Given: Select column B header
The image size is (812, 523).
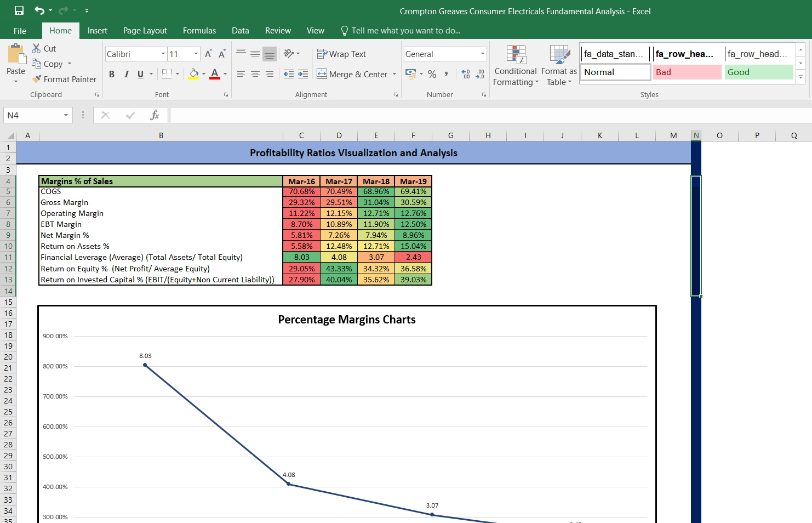Looking at the screenshot, I should pos(161,135).
